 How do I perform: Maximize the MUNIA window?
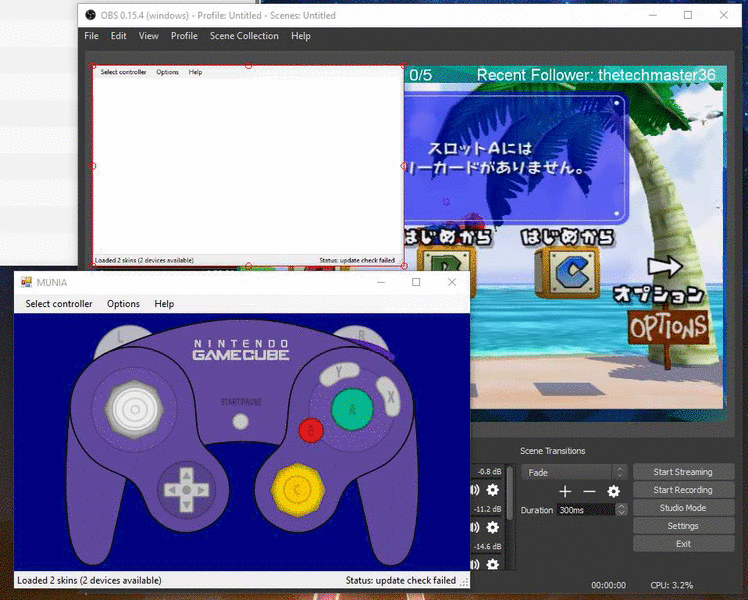[x=416, y=282]
